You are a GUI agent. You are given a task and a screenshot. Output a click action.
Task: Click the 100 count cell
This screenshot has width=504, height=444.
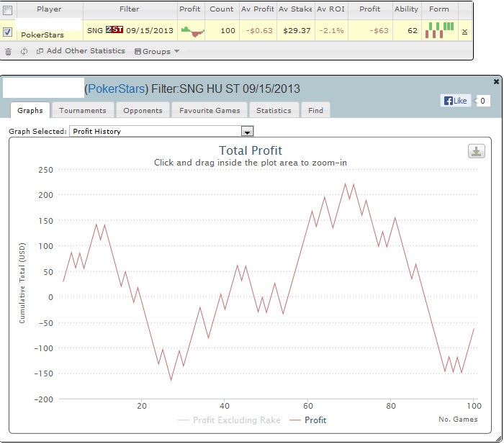[x=228, y=31]
